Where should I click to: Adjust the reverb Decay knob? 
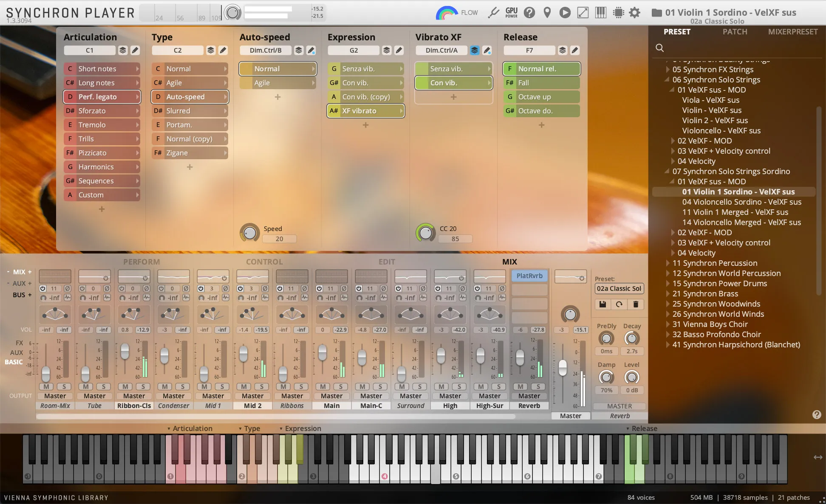(x=632, y=338)
